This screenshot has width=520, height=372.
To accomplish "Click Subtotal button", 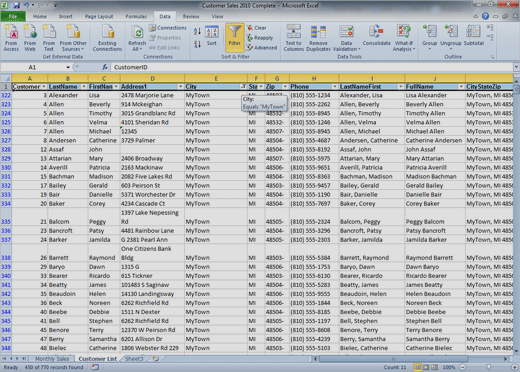I will (473, 35).
